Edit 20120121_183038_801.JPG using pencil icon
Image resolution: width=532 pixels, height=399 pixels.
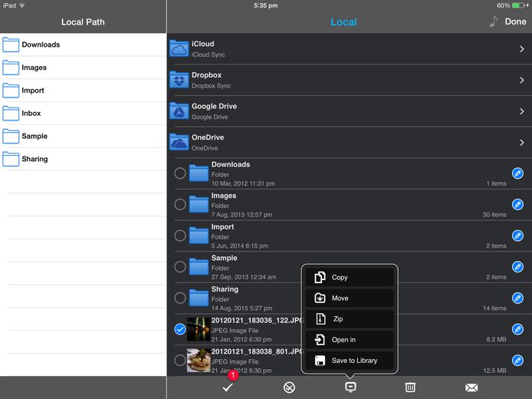(517, 361)
